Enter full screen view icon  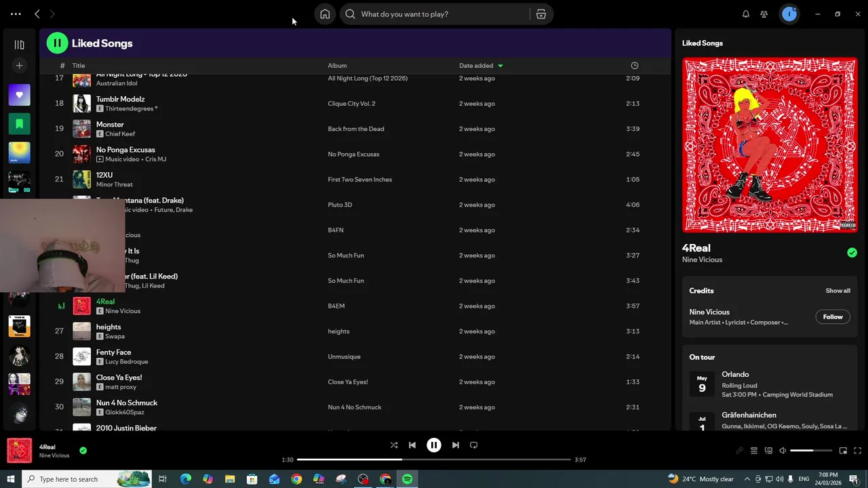857,451
